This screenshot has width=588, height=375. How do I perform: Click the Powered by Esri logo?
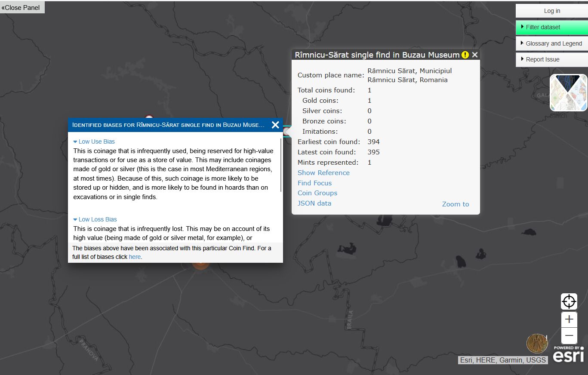click(568, 354)
